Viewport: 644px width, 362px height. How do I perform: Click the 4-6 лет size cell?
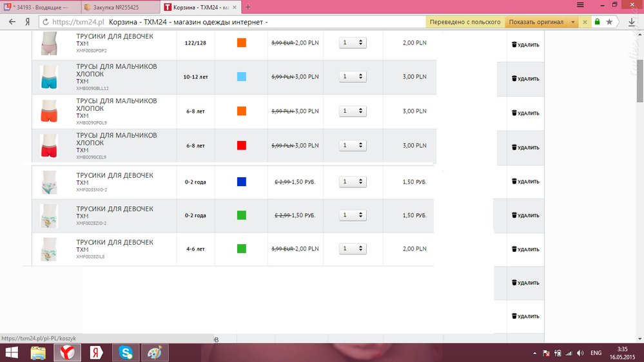coord(195,249)
